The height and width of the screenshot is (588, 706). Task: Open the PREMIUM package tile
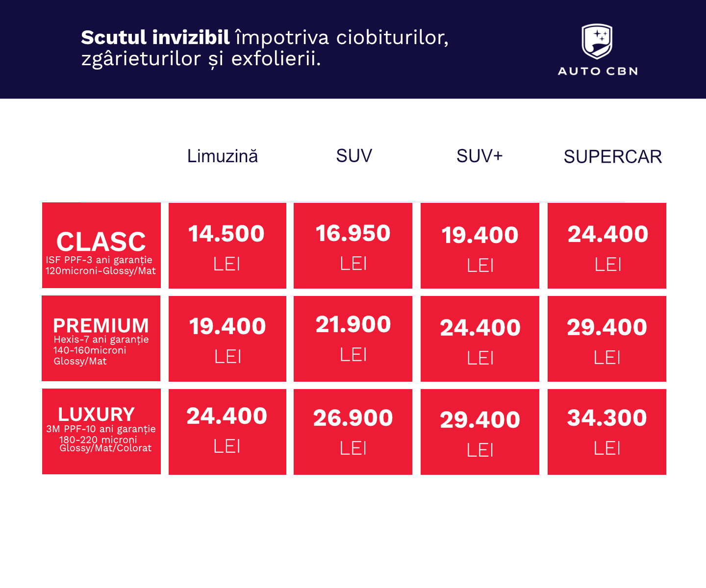[101, 339]
